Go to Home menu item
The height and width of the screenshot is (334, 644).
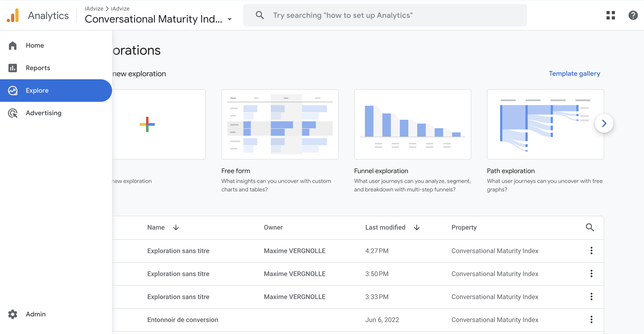tap(56, 46)
